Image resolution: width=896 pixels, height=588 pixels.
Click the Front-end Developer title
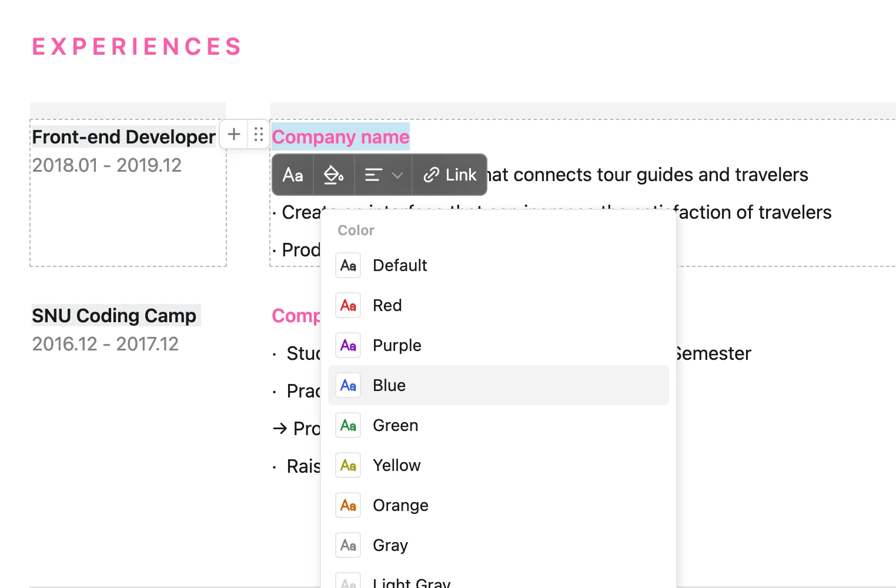[123, 137]
